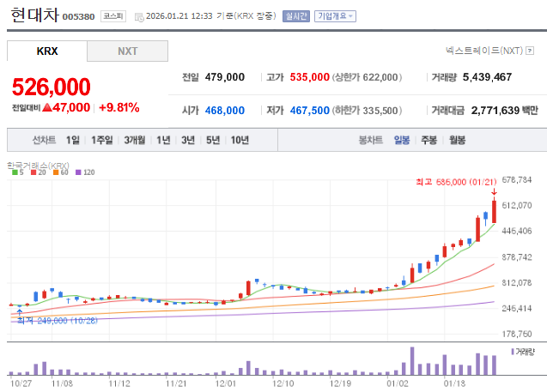The image size is (547, 392).
Task: Select the 1주일 line chart
Action: (102, 140)
